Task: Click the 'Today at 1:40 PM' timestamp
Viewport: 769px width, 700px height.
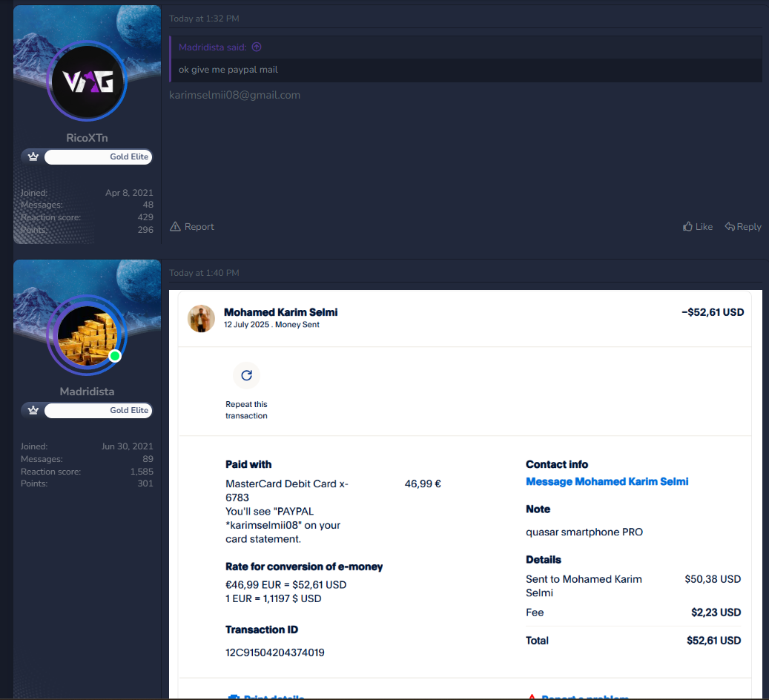Action: (204, 273)
